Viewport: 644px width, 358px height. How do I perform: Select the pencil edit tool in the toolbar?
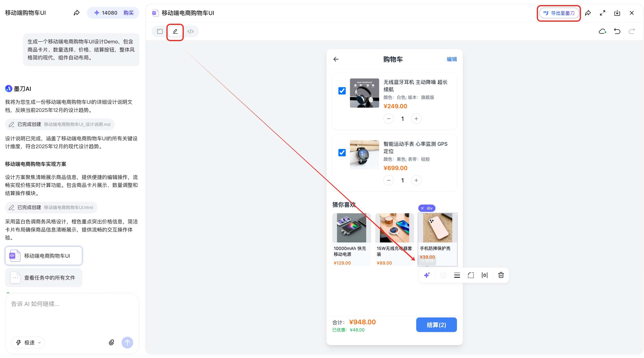(175, 31)
